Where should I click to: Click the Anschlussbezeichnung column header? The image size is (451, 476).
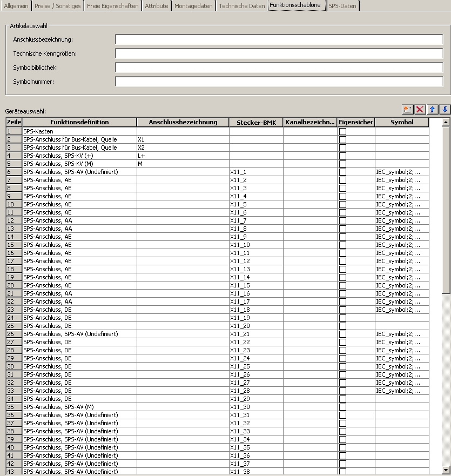tap(183, 122)
